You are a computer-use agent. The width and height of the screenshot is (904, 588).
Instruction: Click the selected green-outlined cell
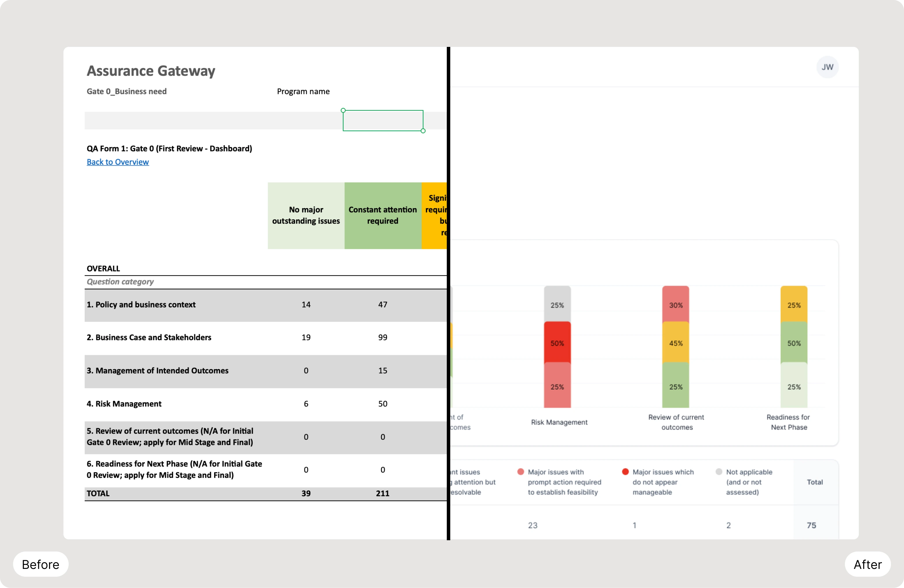(382, 121)
